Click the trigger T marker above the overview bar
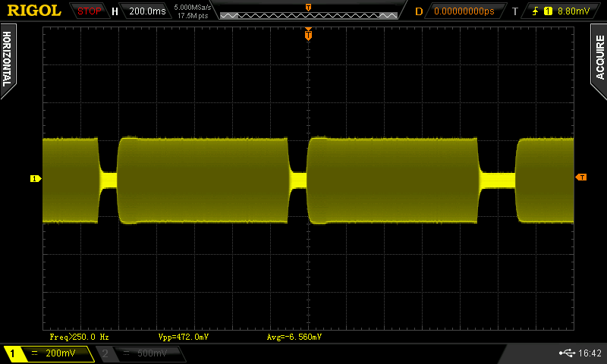This screenshot has height=364, width=607. click(308, 8)
